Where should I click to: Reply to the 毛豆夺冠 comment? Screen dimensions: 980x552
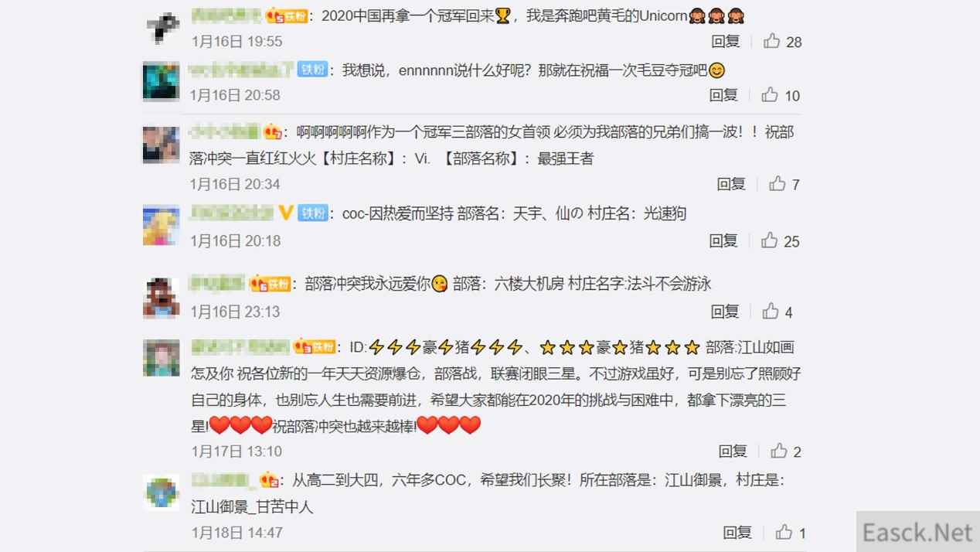coord(723,94)
